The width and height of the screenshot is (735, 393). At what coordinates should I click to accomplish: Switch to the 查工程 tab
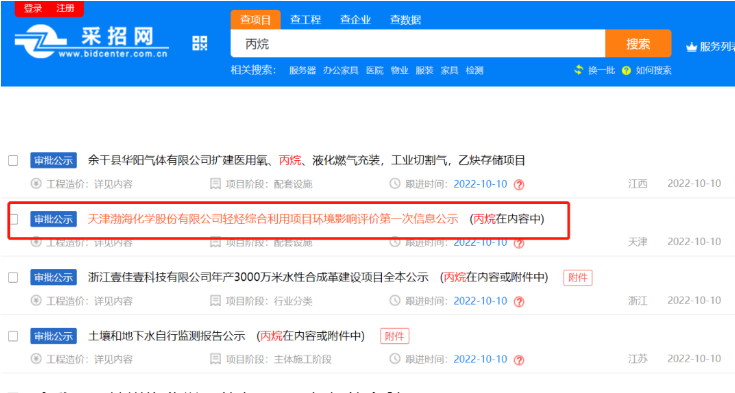tap(306, 20)
